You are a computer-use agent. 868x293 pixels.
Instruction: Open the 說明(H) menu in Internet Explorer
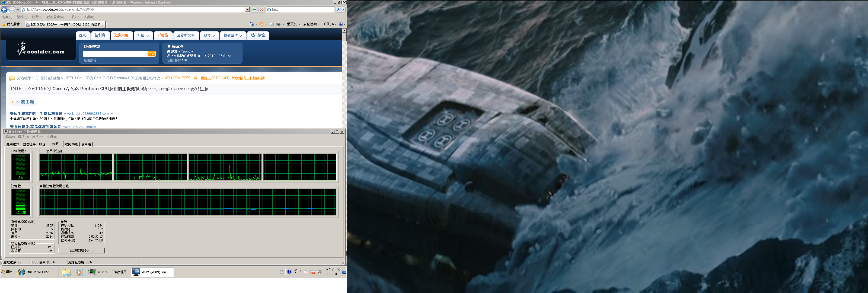coord(89,17)
